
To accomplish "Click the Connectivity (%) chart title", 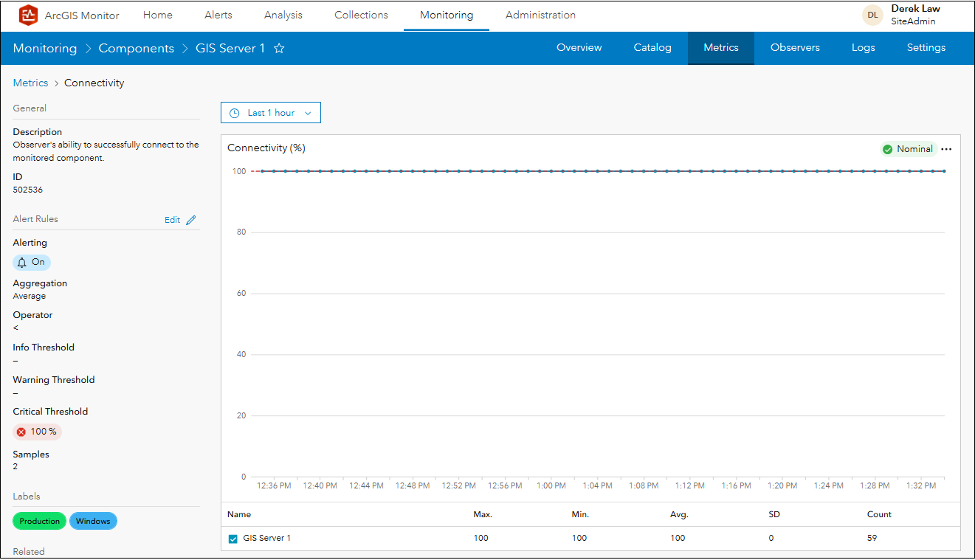I will tap(266, 148).
